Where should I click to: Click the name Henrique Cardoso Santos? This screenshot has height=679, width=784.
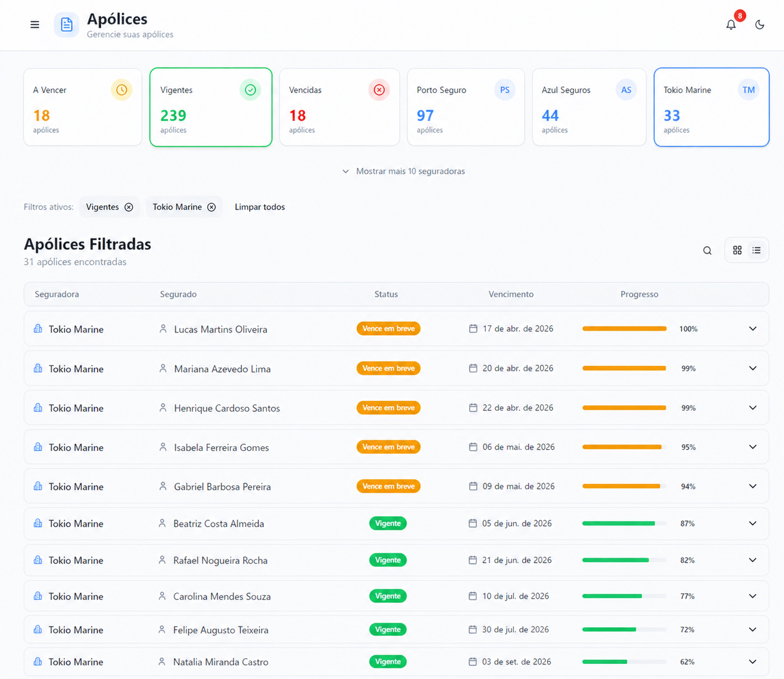coord(227,408)
